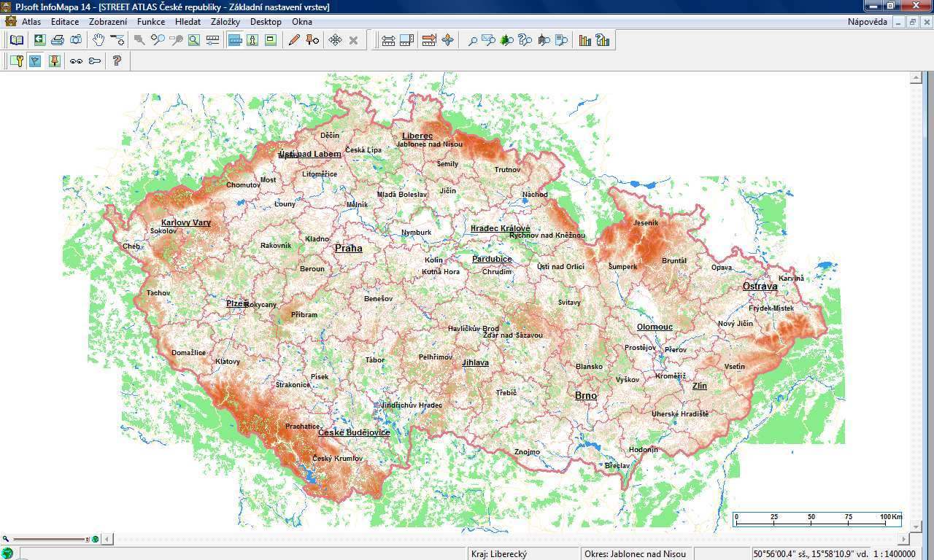Click Hradec Králové label on map

[501, 228]
